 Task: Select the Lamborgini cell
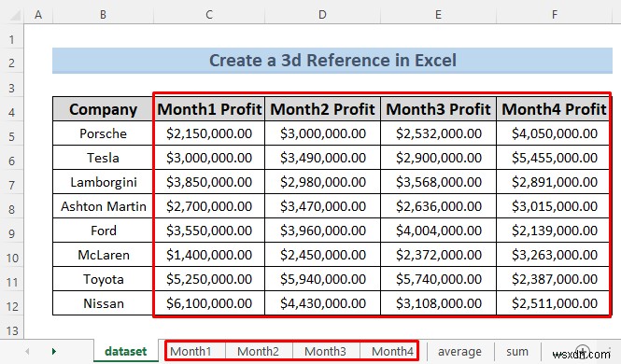point(103,182)
